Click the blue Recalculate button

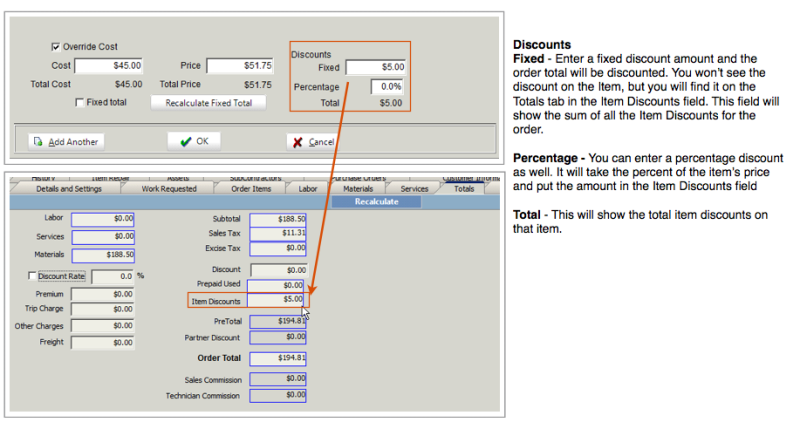pyautogui.click(x=377, y=202)
